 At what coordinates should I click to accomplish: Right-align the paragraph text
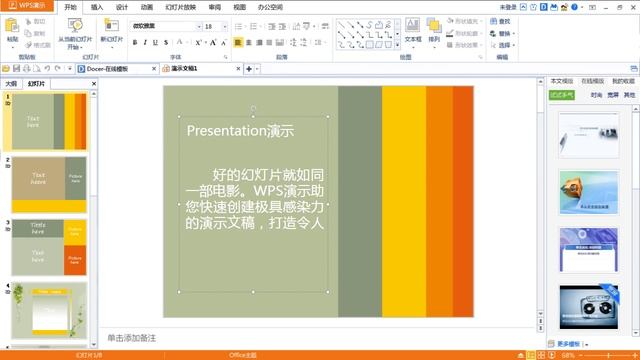click(x=259, y=42)
